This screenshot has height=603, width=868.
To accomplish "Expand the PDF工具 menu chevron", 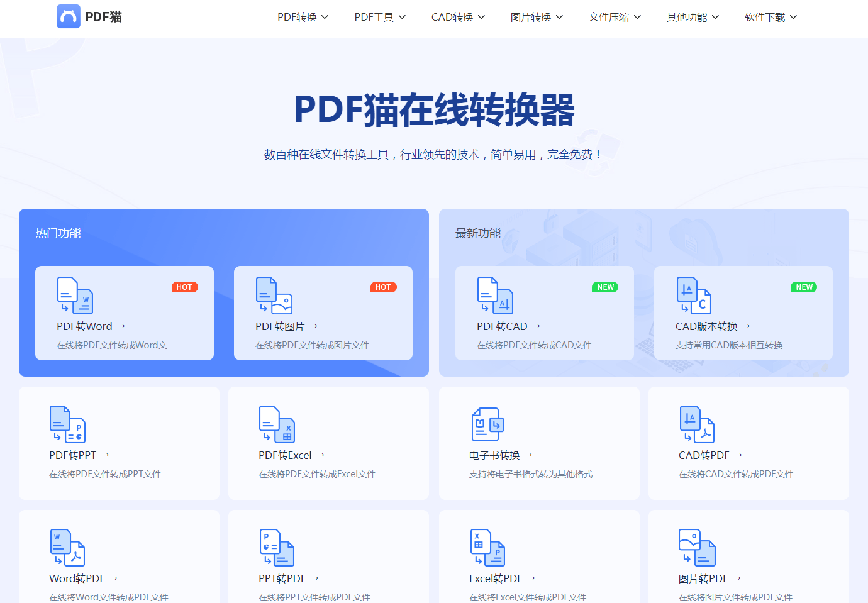I will 402,18.
